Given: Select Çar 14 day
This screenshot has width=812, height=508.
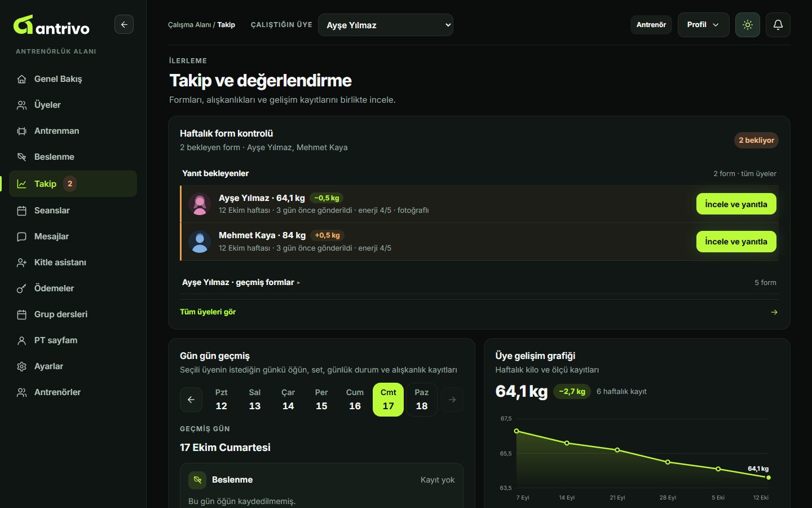Looking at the screenshot, I should 288,400.
